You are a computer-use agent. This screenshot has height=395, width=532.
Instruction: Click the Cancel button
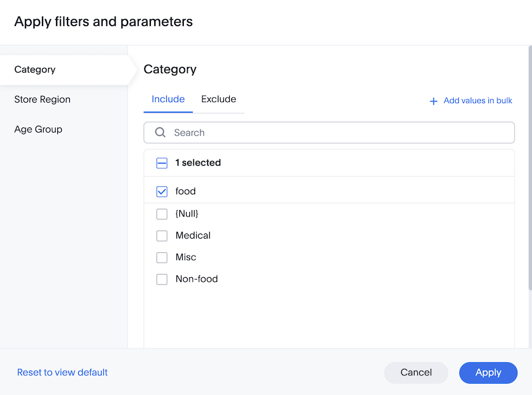tap(416, 372)
